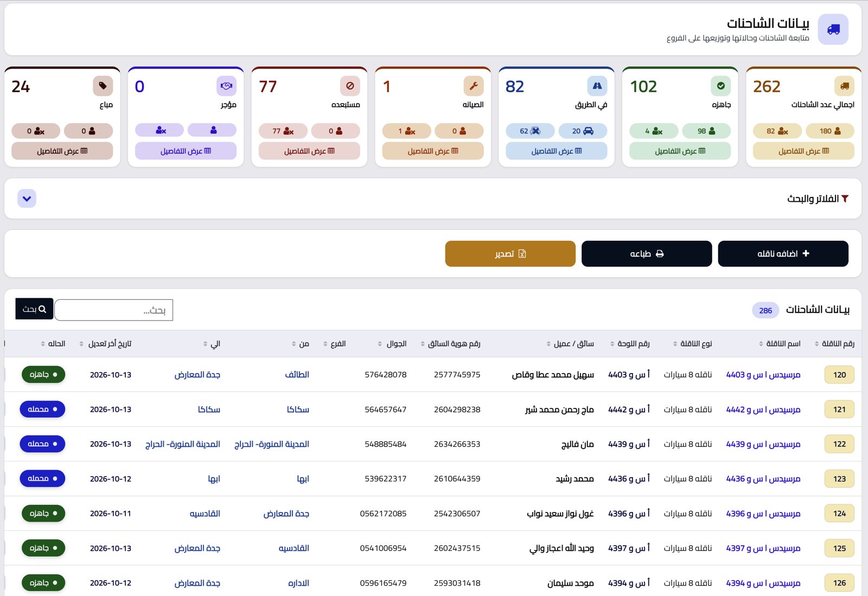Viewport: 868px width, 596px height.
Task: Click the driver badge showing 98 on جاهزه card
Action: point(706,131)
